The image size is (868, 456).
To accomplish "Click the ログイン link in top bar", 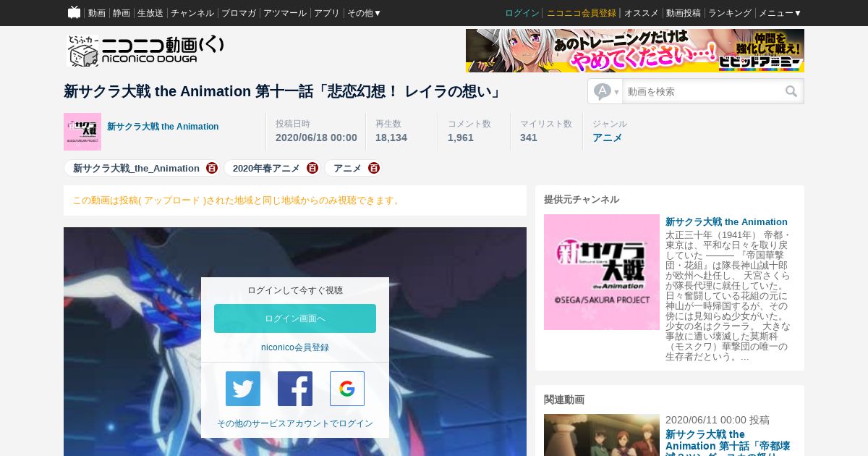I will tap(522, 13).
